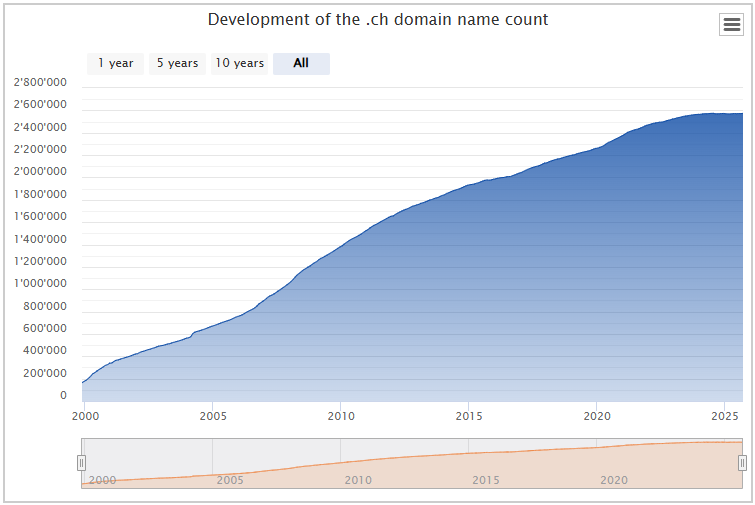This screenshot has height=505, width=755.
Task: Click the 2015 label on main x-axis
Action: coord(469,415)
